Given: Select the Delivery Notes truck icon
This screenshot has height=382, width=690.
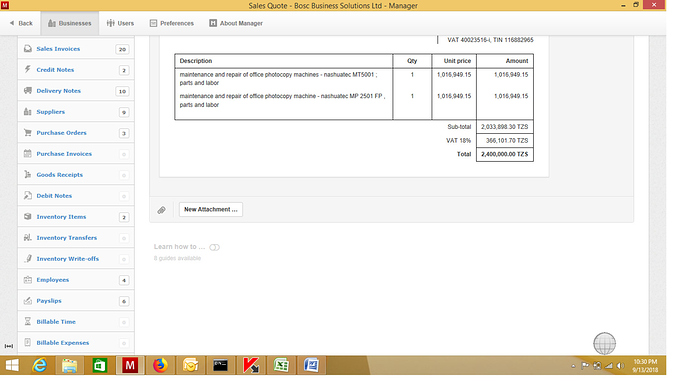Looking at the screenshot, I should pos(28,91).
